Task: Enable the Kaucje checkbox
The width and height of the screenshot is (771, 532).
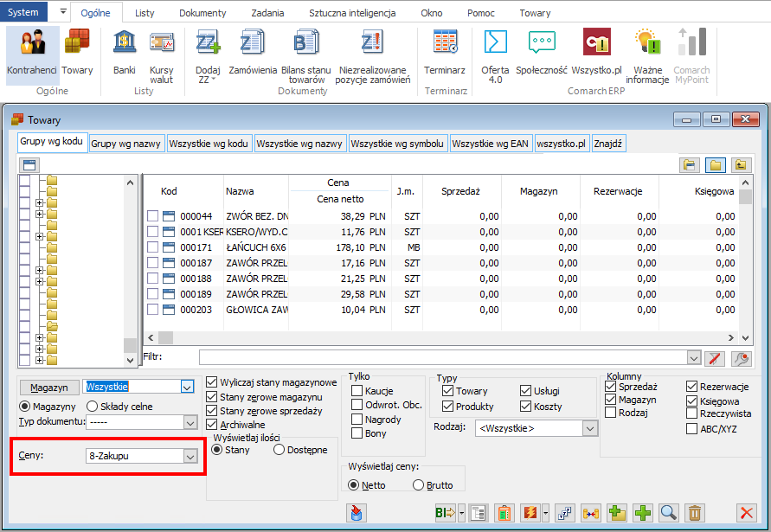Action: [x=357, y=391]
